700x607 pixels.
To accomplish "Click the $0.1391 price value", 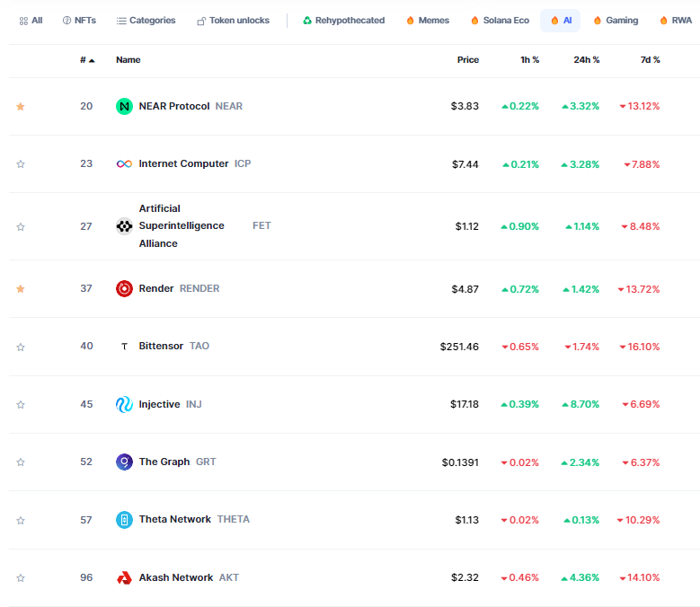I will (x=460, y=462).
